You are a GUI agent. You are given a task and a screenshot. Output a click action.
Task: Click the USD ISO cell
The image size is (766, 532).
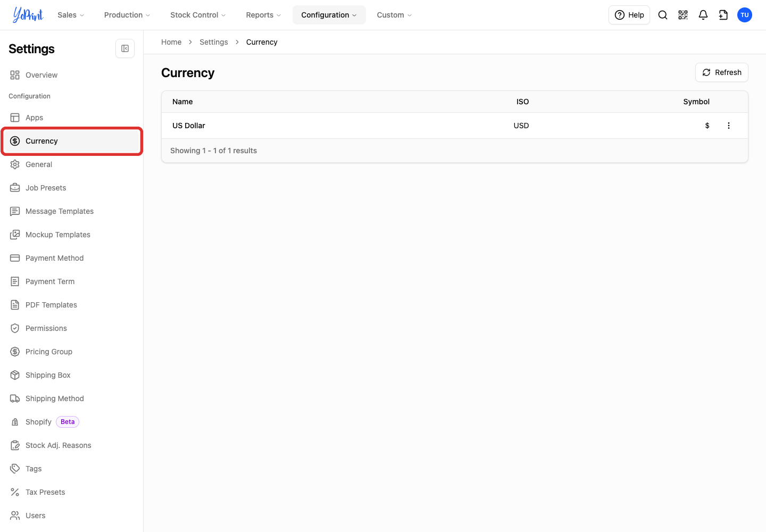(521, 126)
